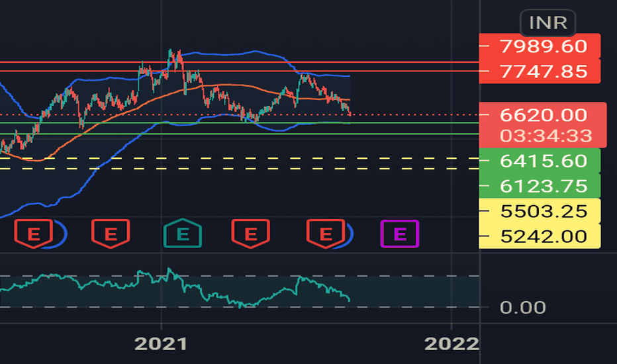Select the 5242.00 yellow price label
Viewport: 617px width, 364px height.
(540, 236)
